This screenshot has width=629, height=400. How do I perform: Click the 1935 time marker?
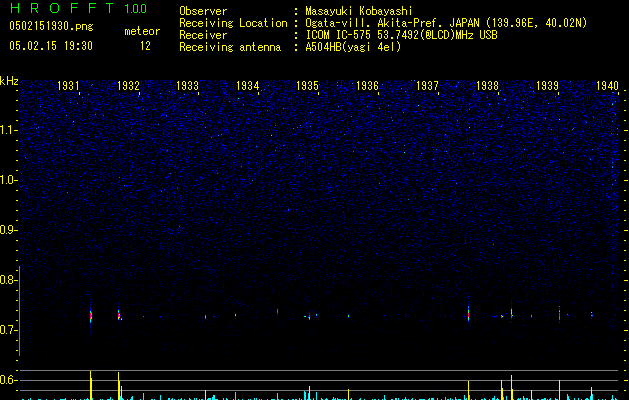(307, 86)
